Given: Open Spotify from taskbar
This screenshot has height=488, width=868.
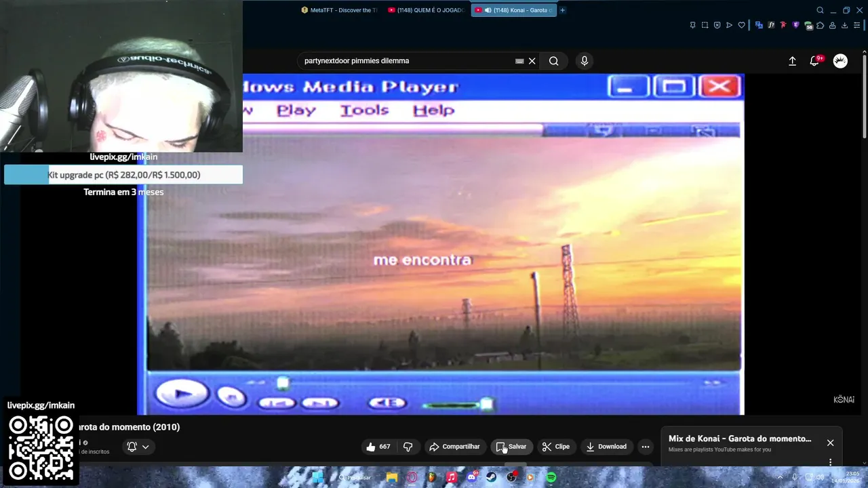Looking at the screenshot, I should 551,477.
